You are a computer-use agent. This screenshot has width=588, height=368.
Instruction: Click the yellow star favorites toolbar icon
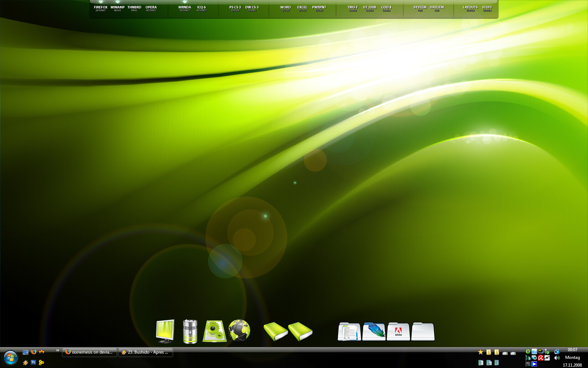coord(481,352)
